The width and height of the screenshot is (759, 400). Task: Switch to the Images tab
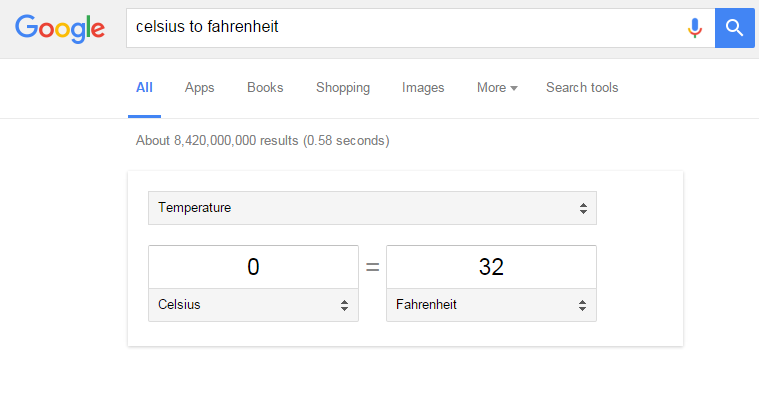(x=423, y=87)
